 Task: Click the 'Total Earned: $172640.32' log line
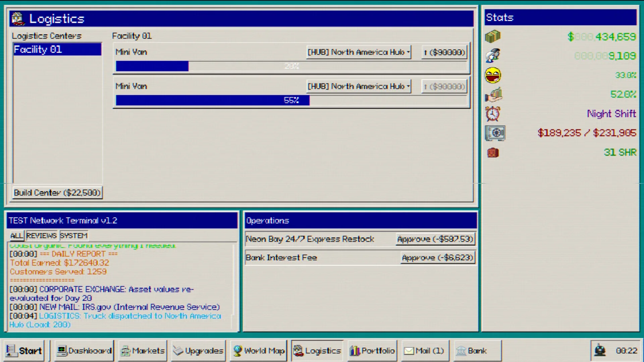tap(59, 263)
